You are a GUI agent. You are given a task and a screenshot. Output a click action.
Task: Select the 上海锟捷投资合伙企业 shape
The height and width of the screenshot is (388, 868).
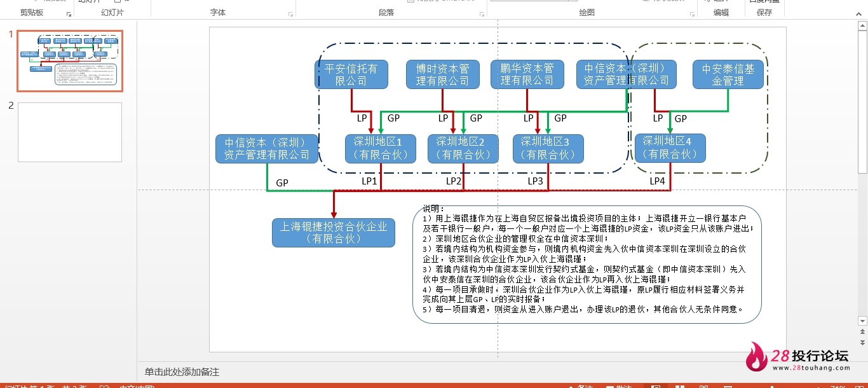[x=334, y=233]
